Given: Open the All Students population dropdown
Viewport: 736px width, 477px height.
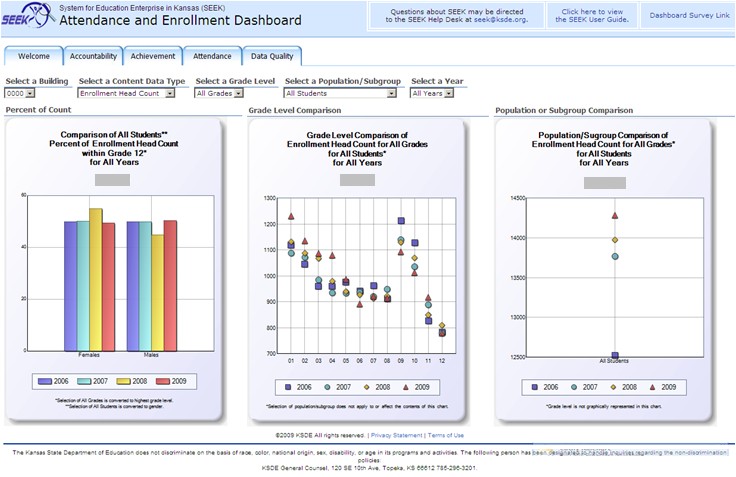Looking at the screenshot, I should coord(342,93).
